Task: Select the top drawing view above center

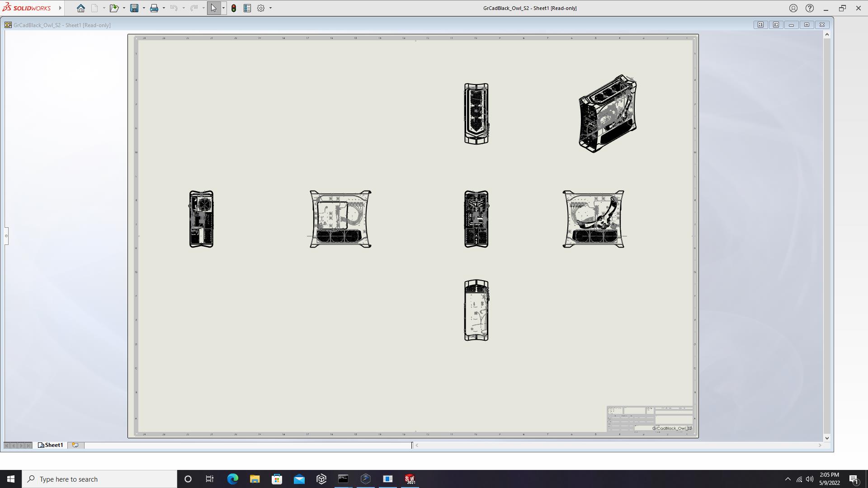Action: [476, 113]
